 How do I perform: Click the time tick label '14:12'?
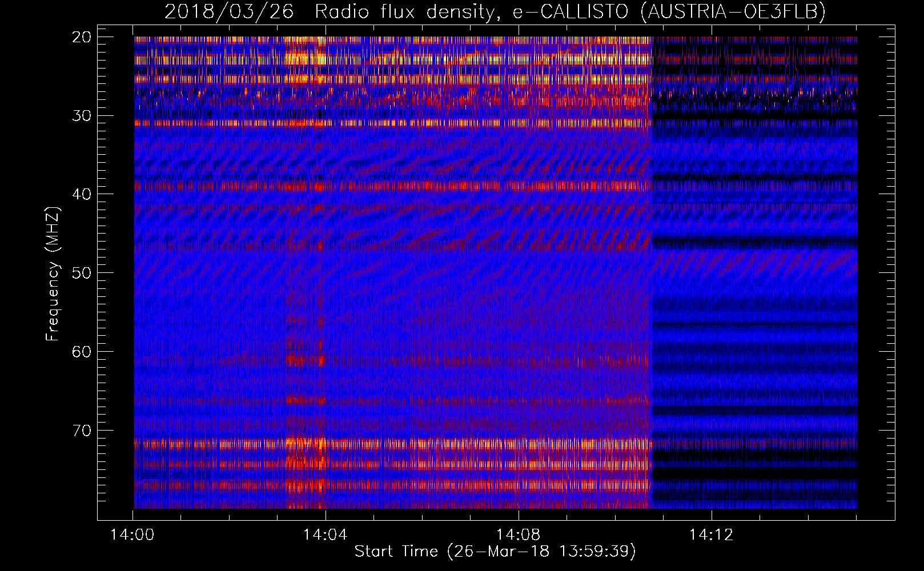711,535
